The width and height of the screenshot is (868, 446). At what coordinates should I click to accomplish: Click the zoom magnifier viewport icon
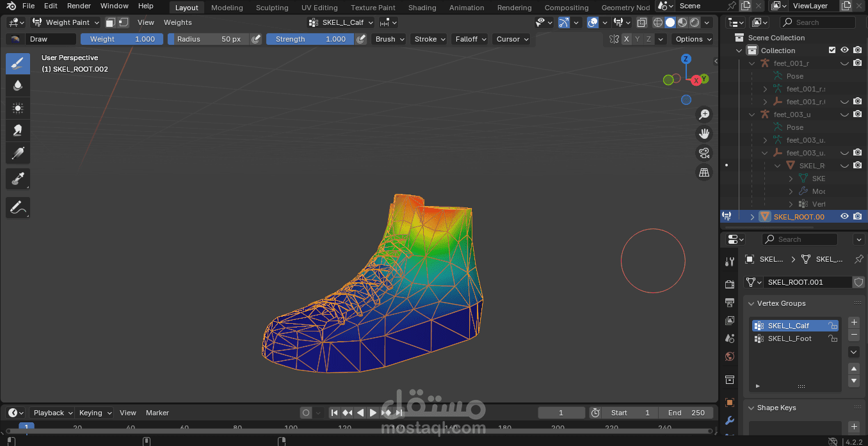coord(704,115)
